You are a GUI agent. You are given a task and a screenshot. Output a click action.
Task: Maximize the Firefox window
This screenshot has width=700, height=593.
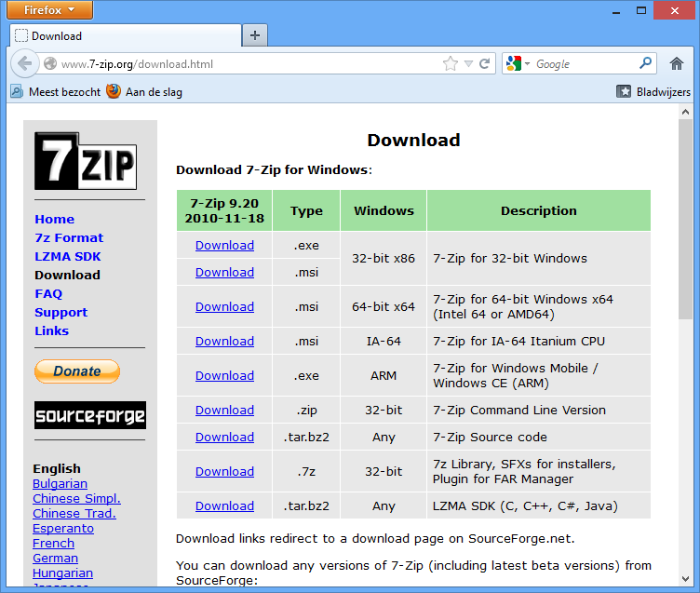(641, 11)
